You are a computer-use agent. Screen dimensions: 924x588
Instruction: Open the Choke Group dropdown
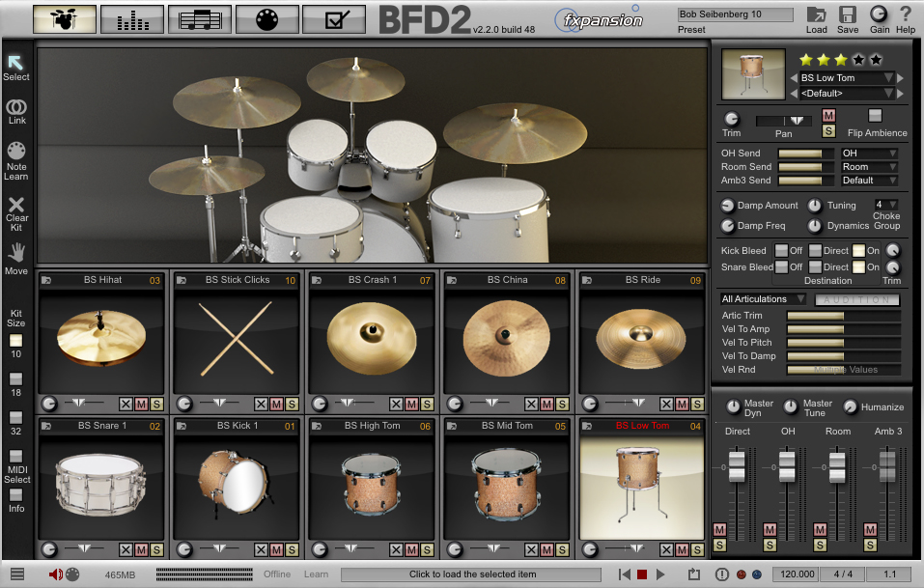tap(885, 205)
